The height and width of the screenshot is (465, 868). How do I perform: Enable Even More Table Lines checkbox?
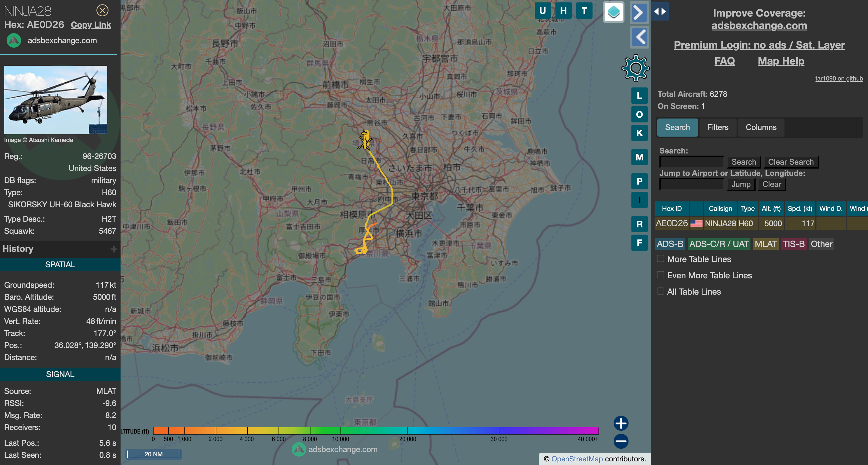pyautogui.click(x=660, y=275)
